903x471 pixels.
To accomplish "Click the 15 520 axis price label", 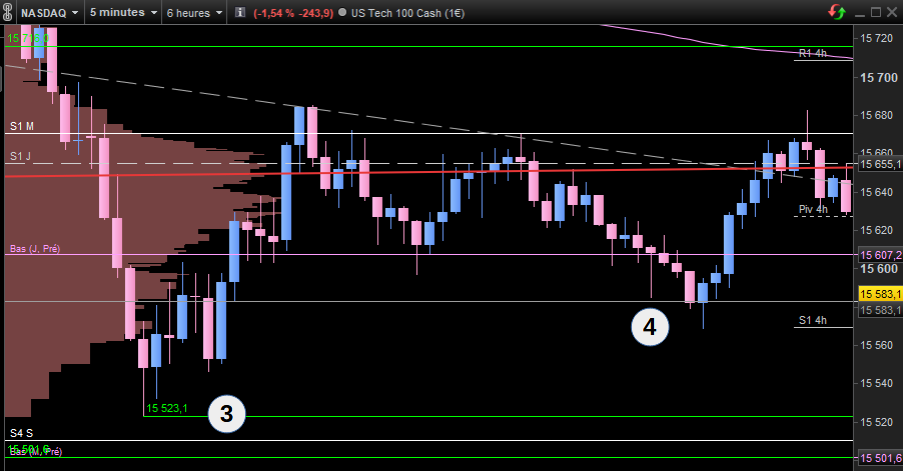I will click(877, 422).
